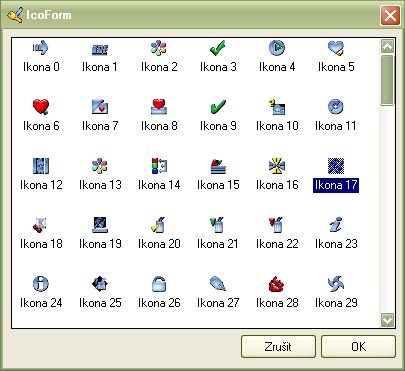Click the "Ikona 6" label
Screen dimensions: 405x371
coord(41,126)
